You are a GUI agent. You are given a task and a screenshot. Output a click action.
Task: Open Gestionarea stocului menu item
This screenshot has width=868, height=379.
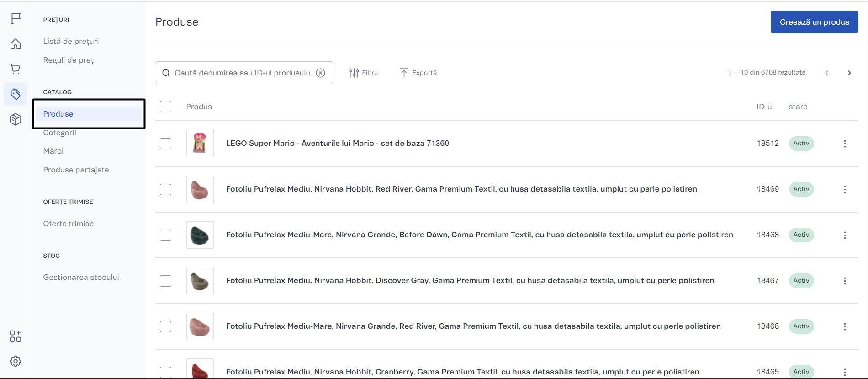(x=81, y=277)
